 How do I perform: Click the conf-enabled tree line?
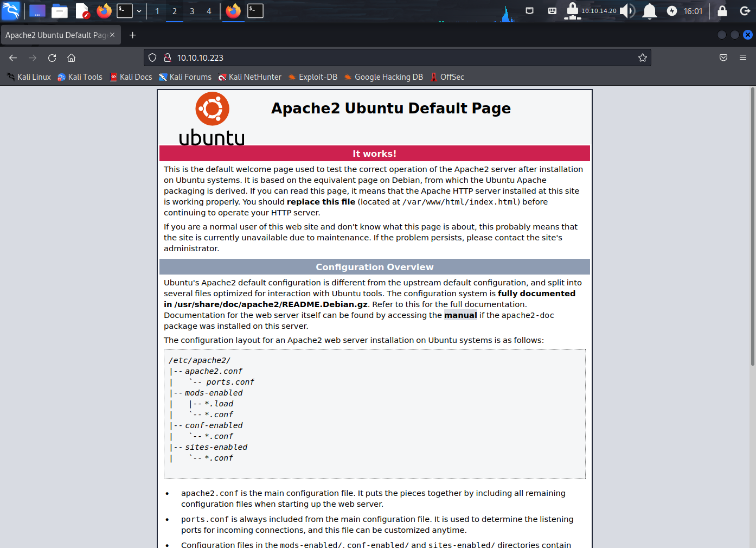coord(206,425)
